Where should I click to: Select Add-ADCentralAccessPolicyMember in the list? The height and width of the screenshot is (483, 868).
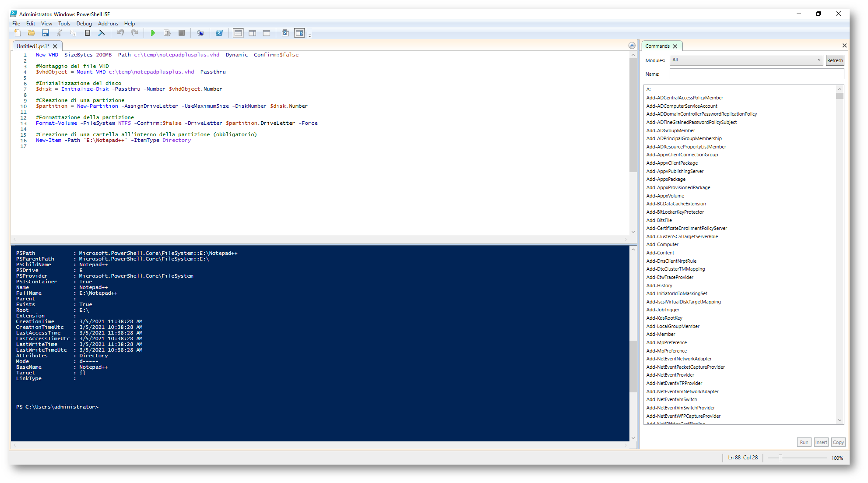(x=685, y=98)
